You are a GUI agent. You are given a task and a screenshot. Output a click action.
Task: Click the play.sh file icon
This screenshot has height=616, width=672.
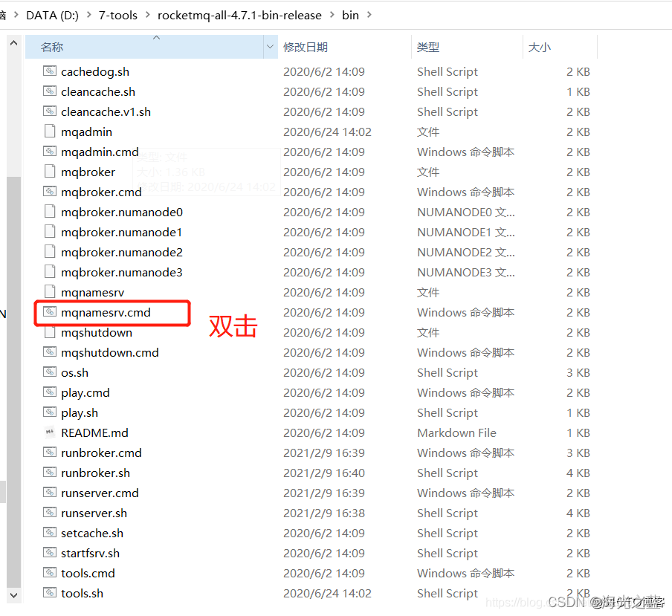(x=50, y=412)
